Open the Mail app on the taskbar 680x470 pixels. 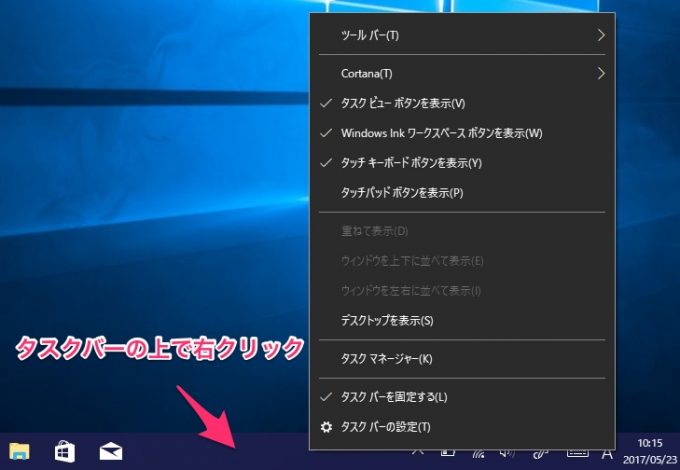tap(111, 451)
